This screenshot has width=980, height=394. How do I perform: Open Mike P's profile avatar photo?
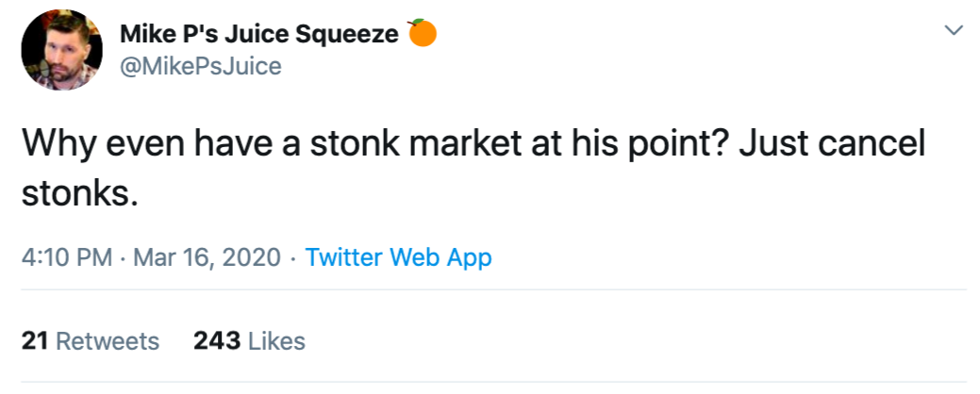click(61, 50)
